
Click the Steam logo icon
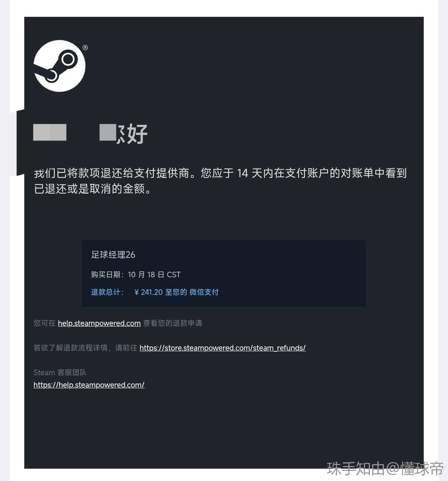point(59,66)
